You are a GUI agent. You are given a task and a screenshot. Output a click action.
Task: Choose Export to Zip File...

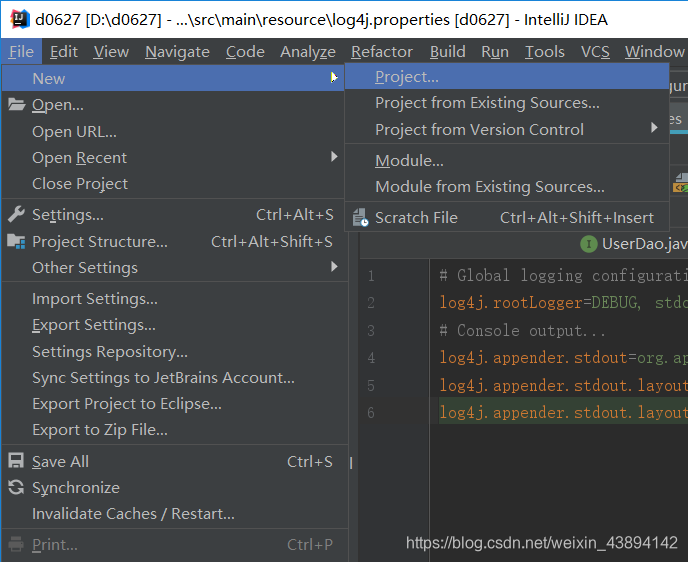[173, 430]
